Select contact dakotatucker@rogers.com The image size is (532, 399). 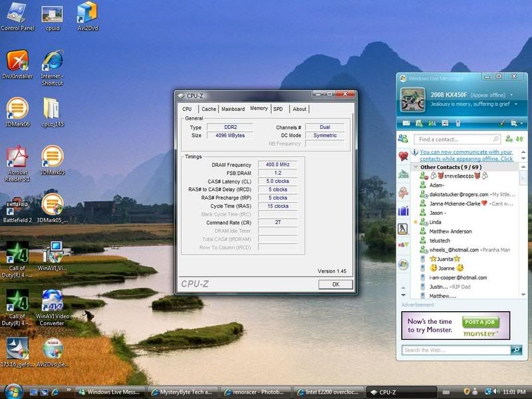(467, 194)
